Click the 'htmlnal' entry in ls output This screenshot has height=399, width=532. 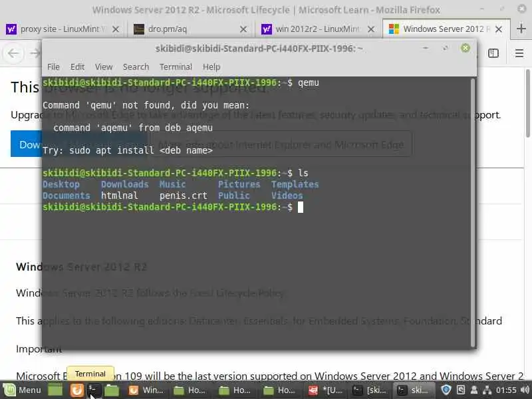[x=120, y=196]
